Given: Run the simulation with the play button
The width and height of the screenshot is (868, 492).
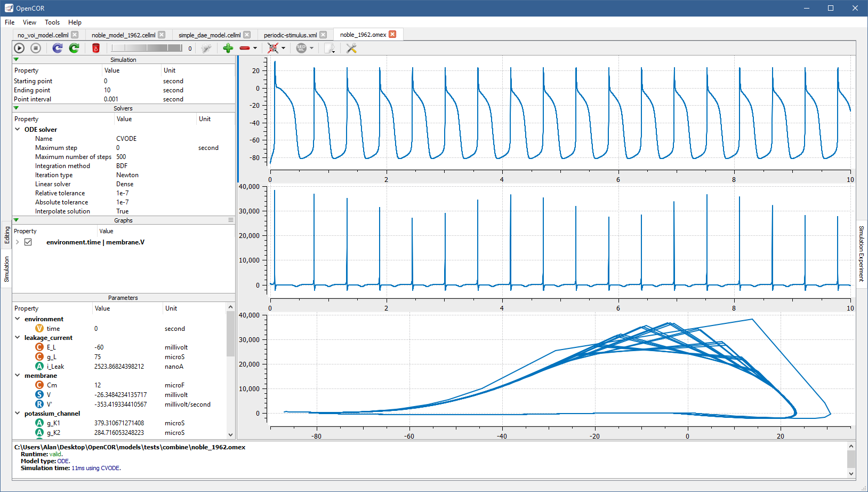Looking at the screenshot, I should (19, 48).
